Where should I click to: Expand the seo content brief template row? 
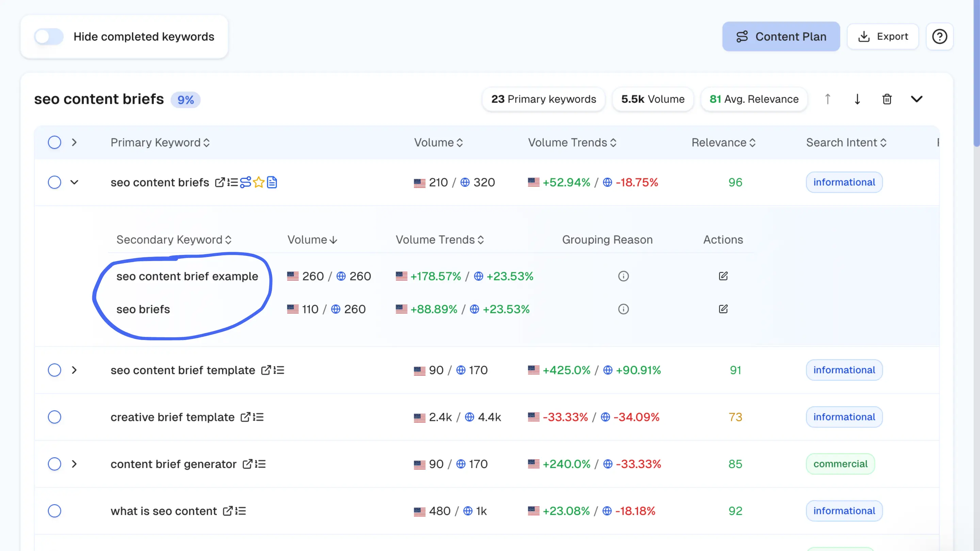[x=74, y=370]
